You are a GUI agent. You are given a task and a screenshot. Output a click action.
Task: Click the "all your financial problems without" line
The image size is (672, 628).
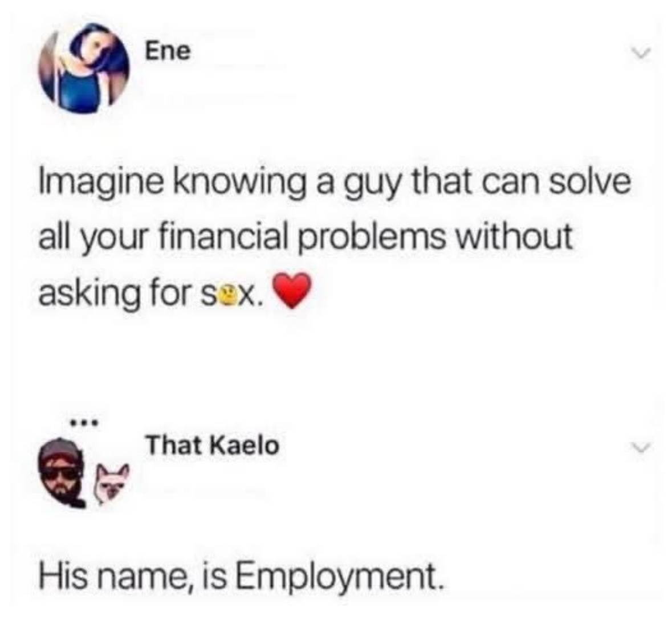pyautogui.click(x=305, y=239)
